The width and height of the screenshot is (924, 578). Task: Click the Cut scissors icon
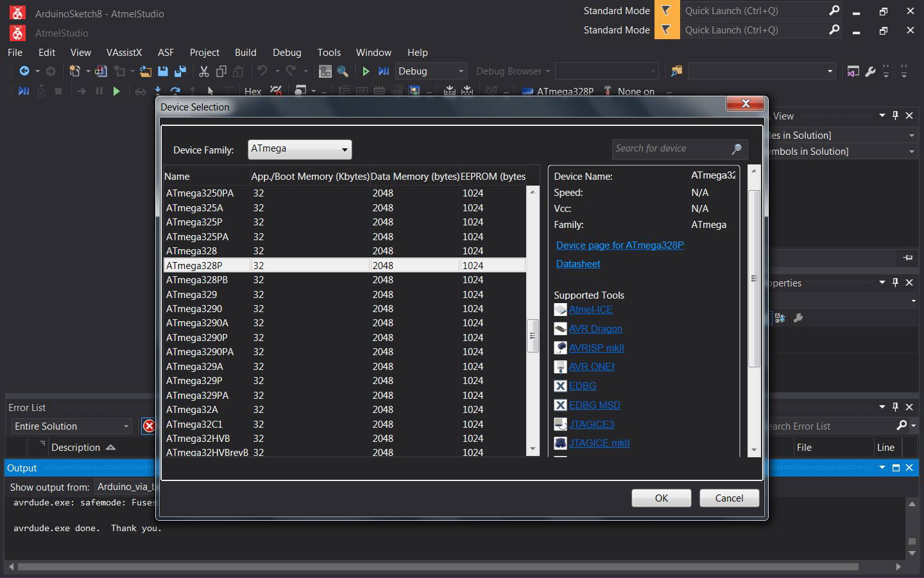204,71
